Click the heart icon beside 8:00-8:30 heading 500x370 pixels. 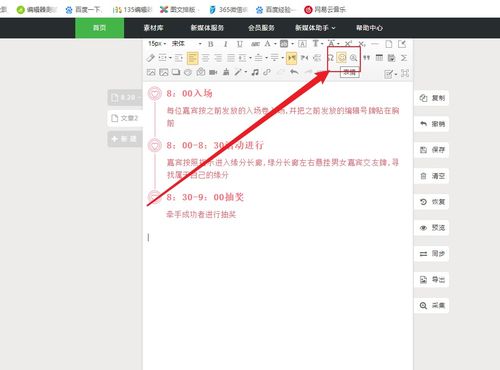[x=155, y=145]
